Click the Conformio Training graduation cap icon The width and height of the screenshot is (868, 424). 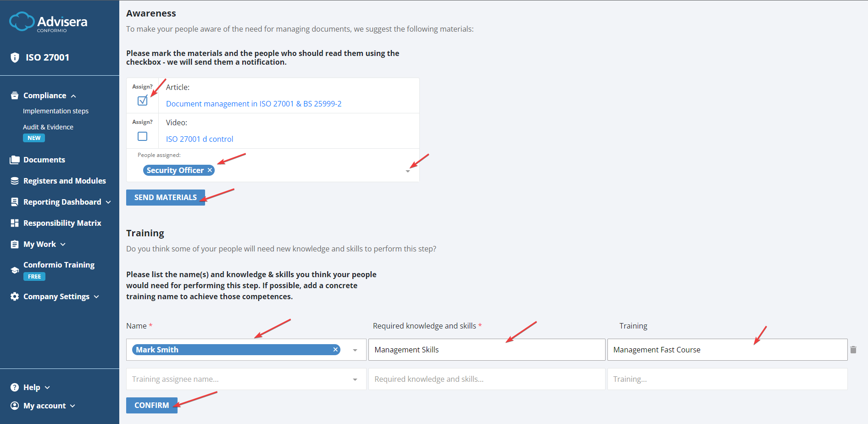pyautogui.click(x=15, y=270)
